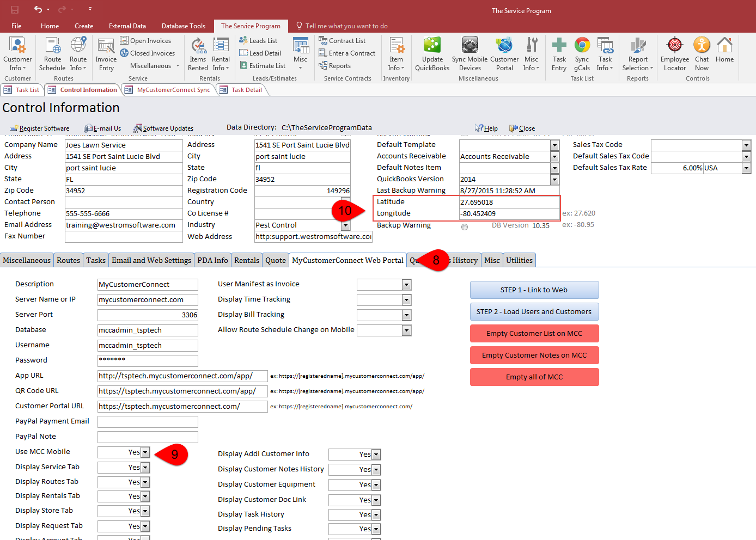The height and width of the screenshot is (540, 756).
Task: Click Task Entry plus icon
Action: 559,54
